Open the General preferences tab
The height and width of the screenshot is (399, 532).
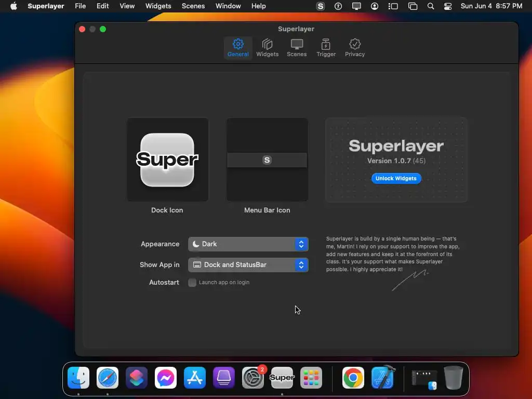tap(238, 48)
